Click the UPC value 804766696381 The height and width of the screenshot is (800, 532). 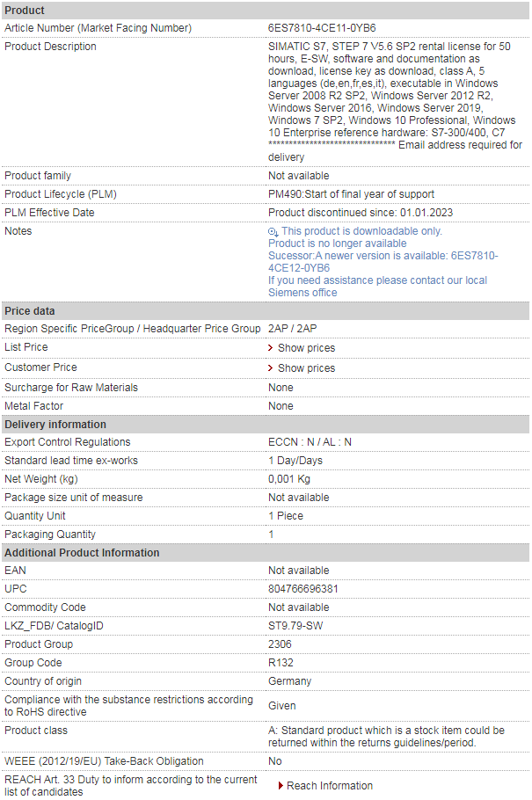(x=302, y=589)
